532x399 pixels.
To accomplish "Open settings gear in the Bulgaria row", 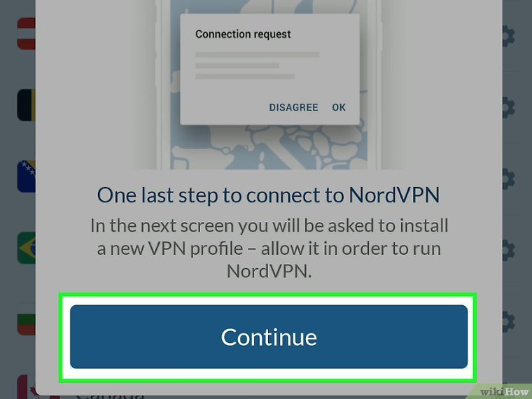I will pyautogui.click(x=509, y=321).
